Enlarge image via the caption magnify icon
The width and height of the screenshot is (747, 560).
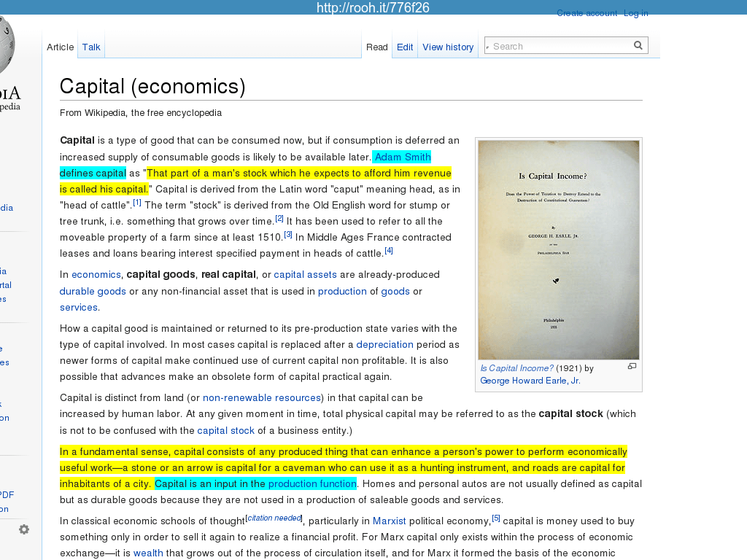[x=632, y=366]
